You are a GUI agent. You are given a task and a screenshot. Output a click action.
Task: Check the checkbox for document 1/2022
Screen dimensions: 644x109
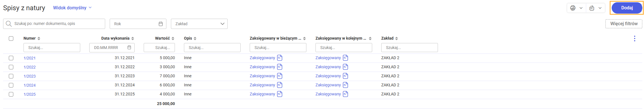[11, 67]
